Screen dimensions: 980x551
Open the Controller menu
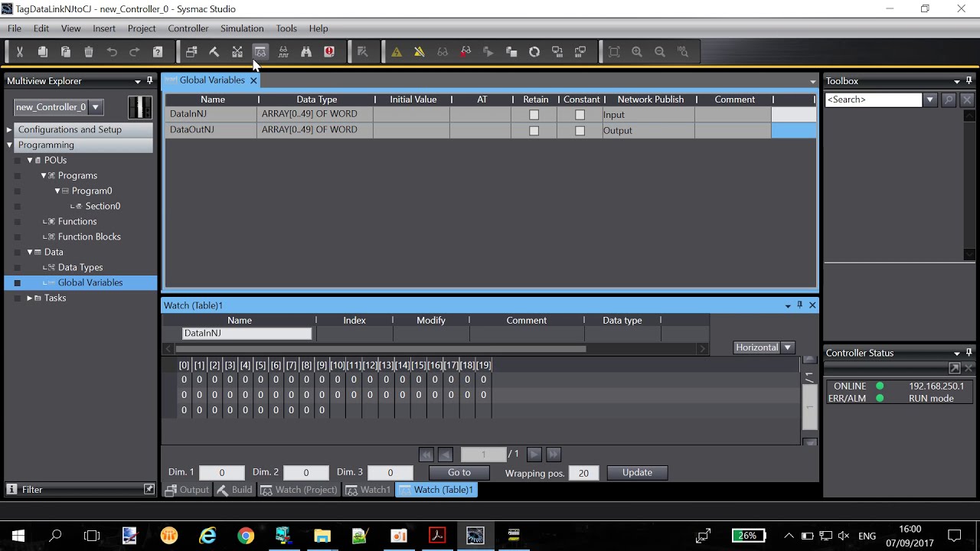click(188, 28)
